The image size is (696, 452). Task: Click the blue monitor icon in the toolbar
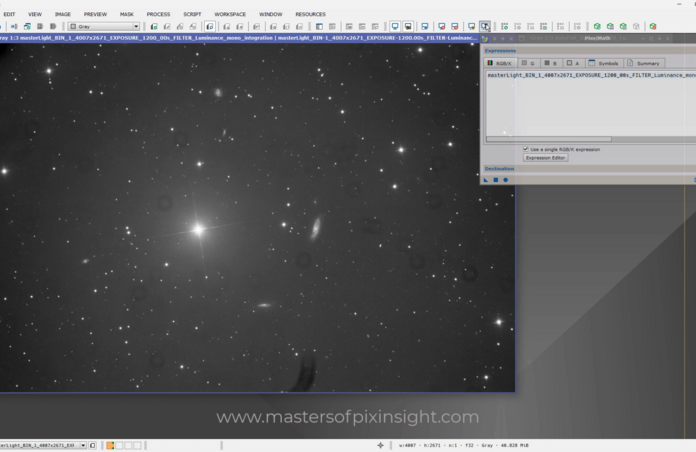pos(395,27)
